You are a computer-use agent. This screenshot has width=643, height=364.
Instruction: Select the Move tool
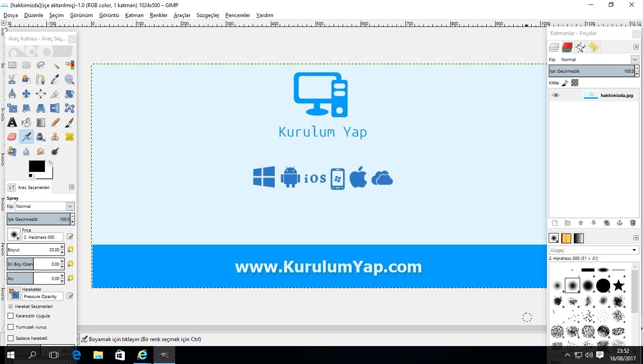point(26,94)
